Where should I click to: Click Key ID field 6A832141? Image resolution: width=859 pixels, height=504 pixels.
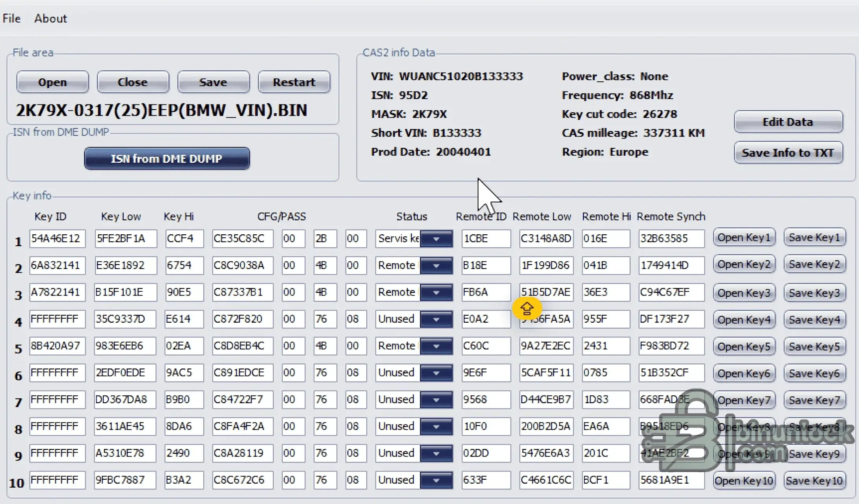[x=57, y=265]
